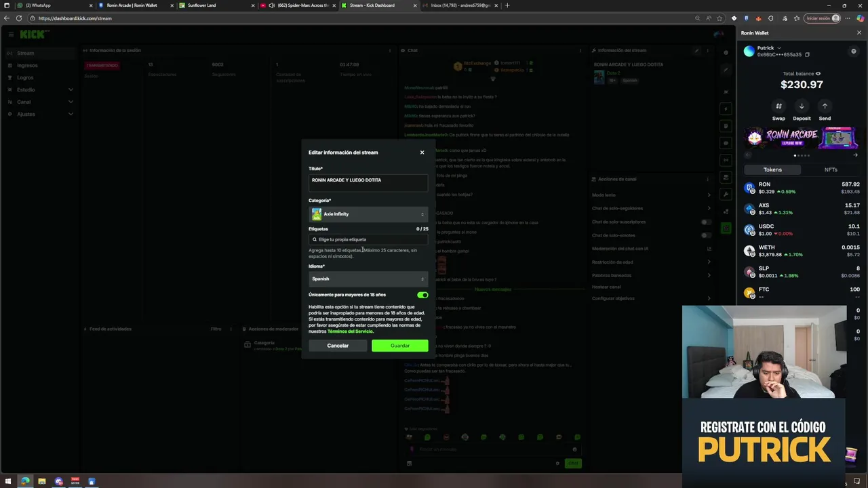
Task: Click the Iniciar sesión profile button
Action: click(x=823, y=18)
